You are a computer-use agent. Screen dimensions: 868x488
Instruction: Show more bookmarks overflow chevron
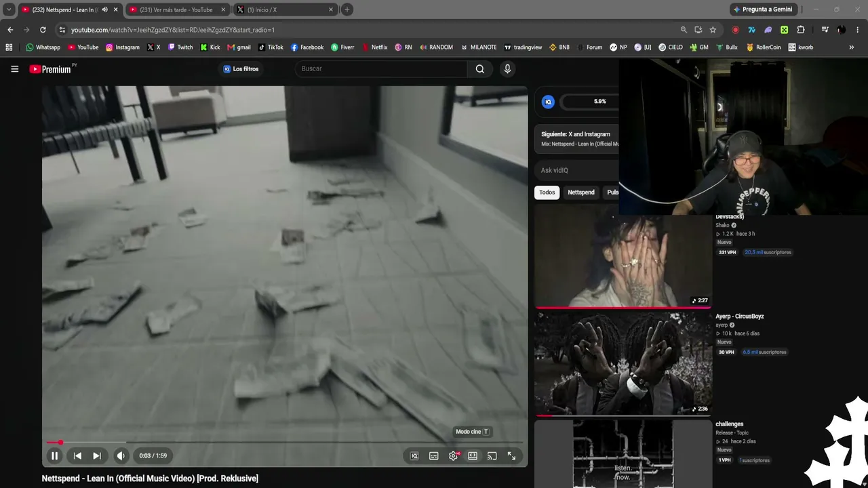852,47
